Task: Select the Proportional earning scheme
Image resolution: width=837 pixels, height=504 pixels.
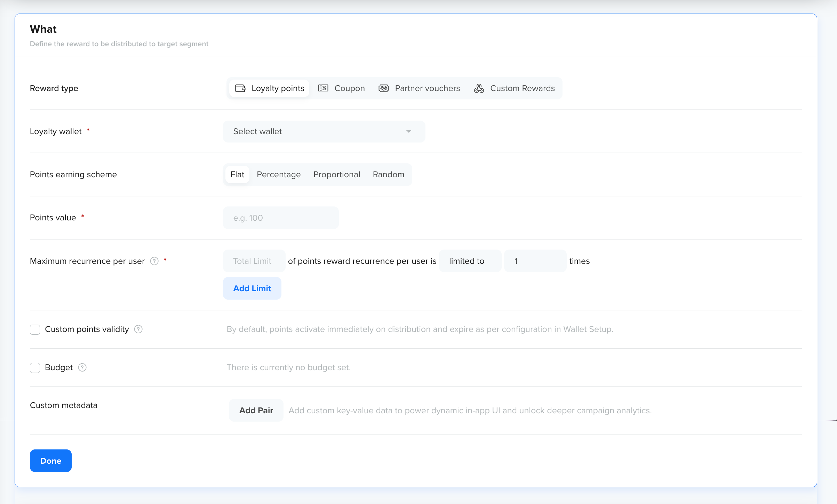Action: coord(336,174)
